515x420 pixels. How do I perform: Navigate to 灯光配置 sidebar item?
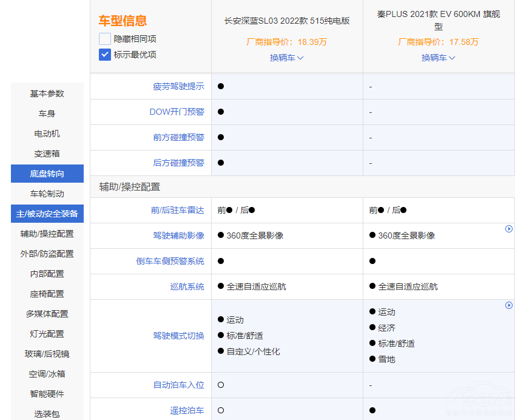(47, 334)
